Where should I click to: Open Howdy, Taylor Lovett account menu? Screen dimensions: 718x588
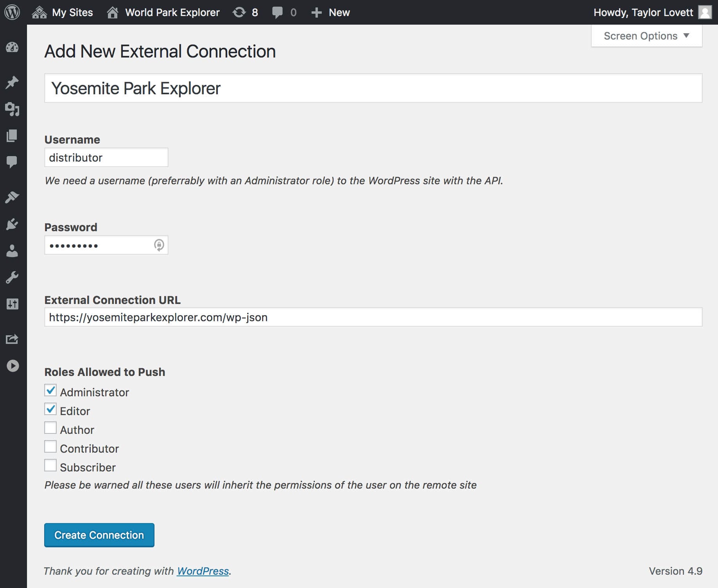652,13
